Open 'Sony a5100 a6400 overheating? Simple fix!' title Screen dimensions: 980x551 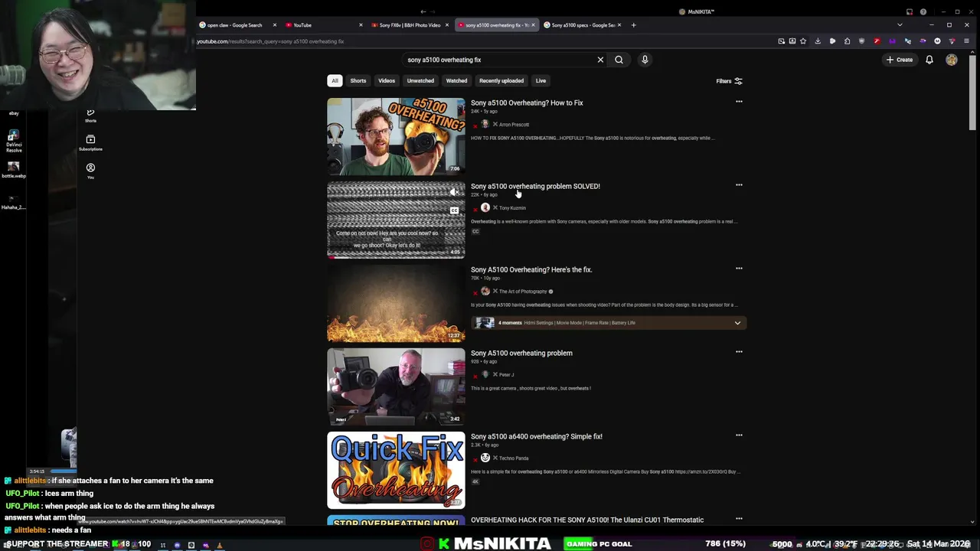coord(537,436)
